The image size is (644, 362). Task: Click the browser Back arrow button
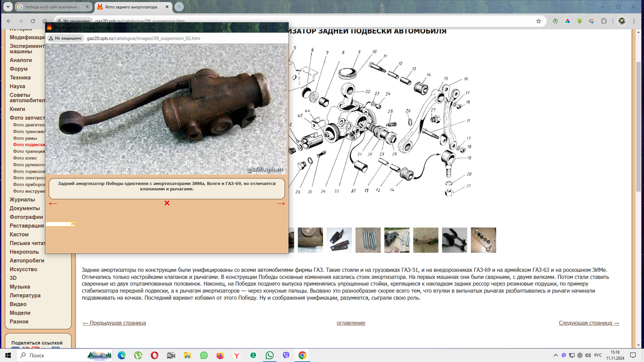10,21
